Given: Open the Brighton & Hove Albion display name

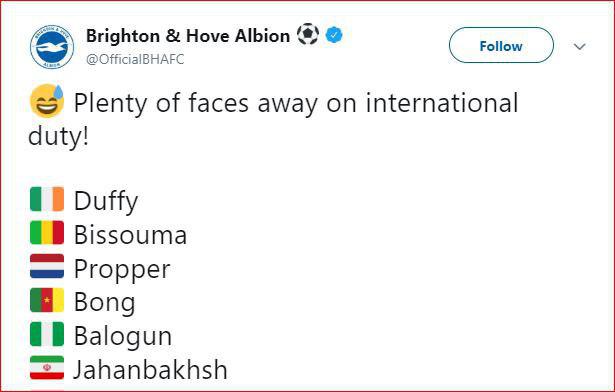Looking at the screenshot, I should click(x=188, y=36).
